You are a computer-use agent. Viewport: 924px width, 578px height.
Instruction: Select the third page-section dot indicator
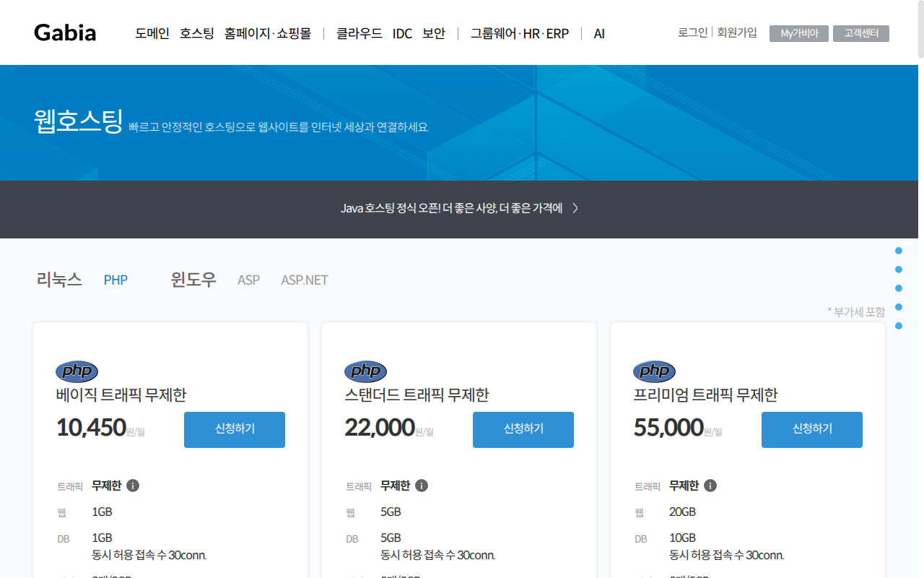[x=899, y=288]
